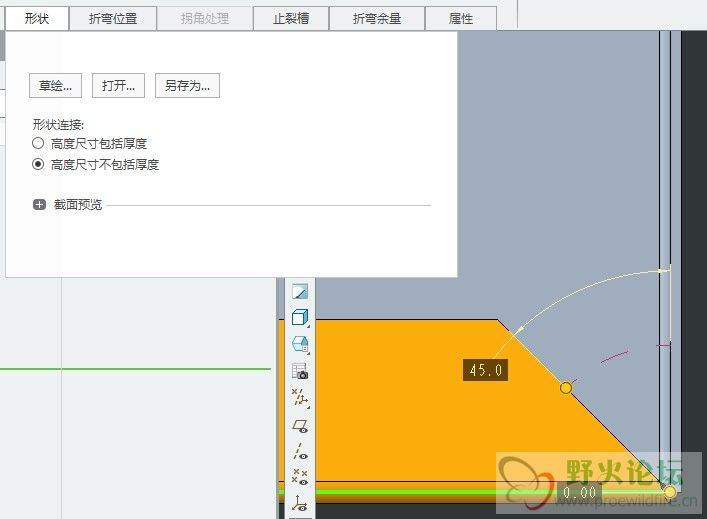
Task: Click the greyed 拐角处理 tab
Action: [205, 18]
